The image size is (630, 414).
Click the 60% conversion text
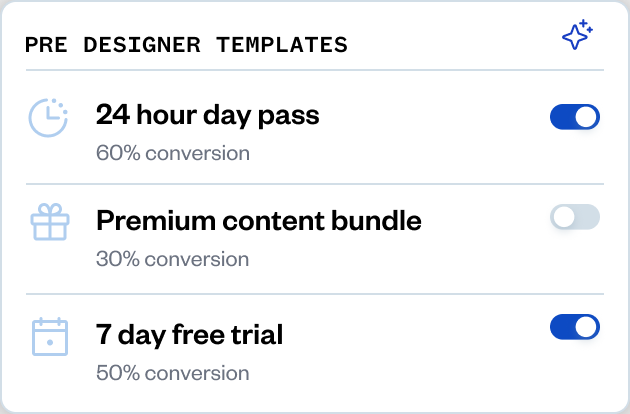(x=173, y=153)
